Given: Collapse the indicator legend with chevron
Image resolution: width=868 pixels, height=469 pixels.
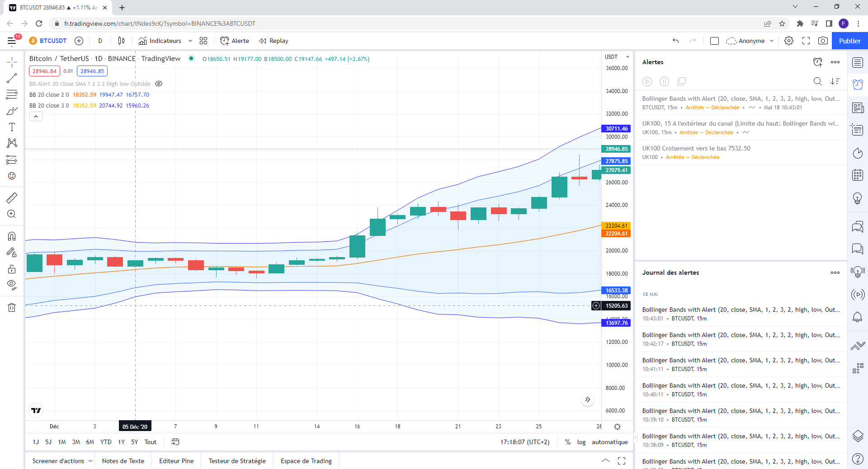Looking at the screenshot, I should pos(36,117).
